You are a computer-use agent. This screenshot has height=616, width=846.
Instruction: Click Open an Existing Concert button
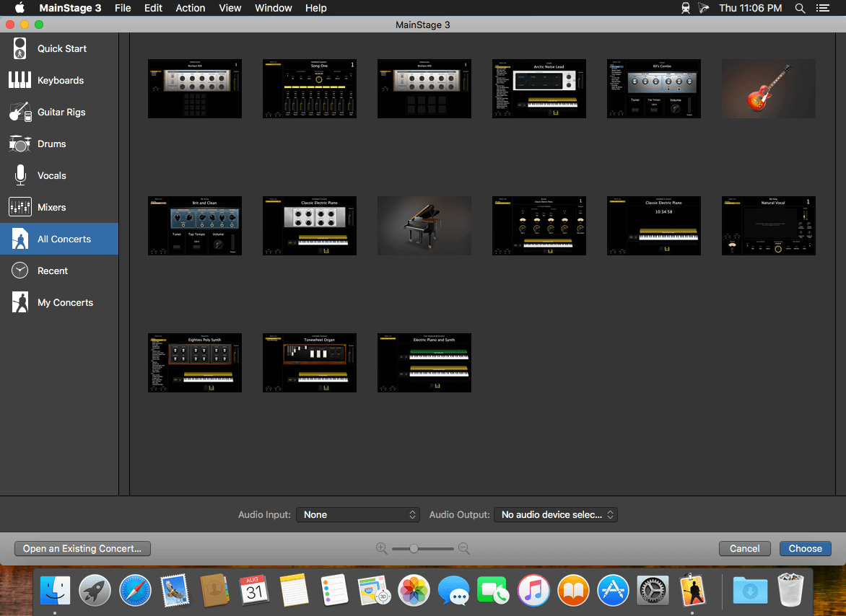(x=82, y=549)
